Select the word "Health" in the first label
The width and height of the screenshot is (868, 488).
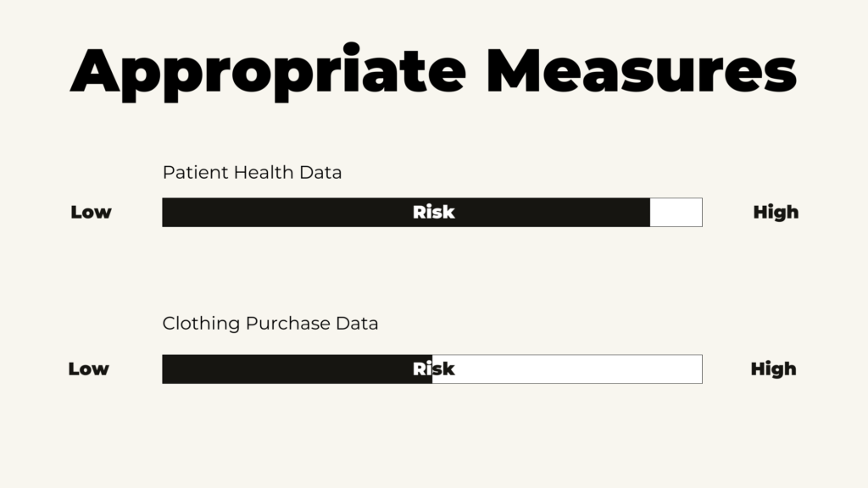264,173
